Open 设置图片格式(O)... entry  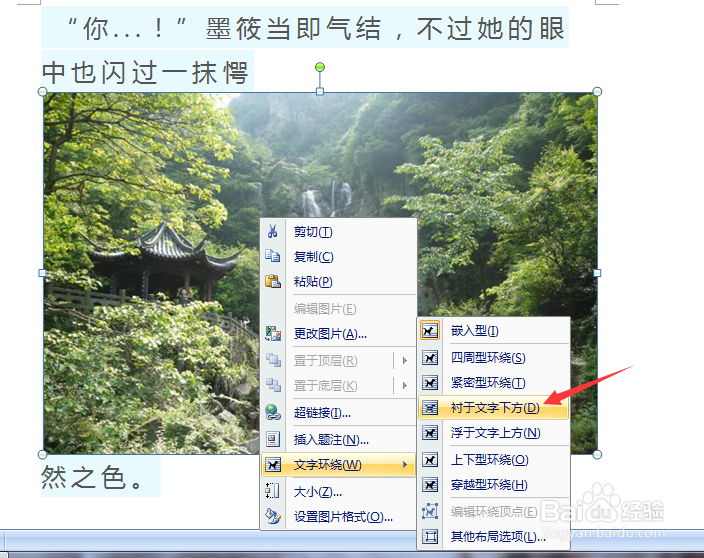(339, 517)
